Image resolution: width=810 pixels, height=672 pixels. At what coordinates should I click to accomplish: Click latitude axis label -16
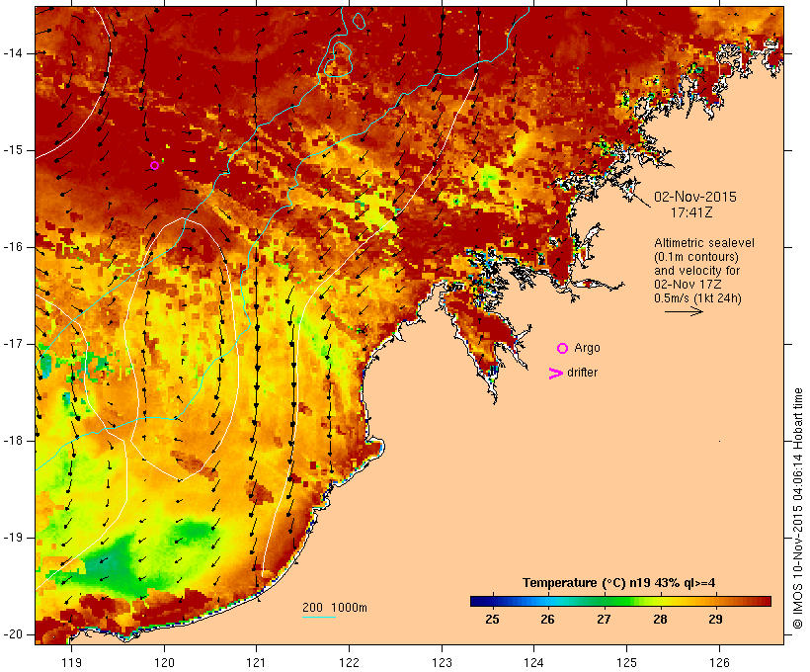pos(13,247)
